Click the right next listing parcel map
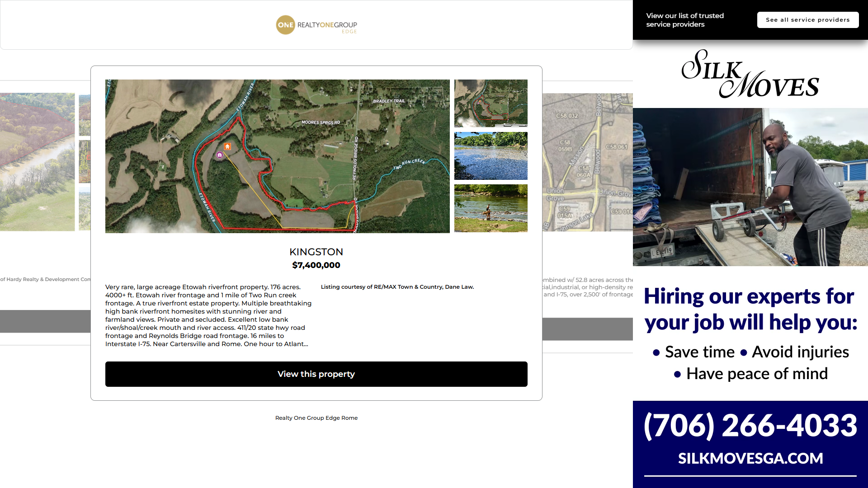 click(587, 163)
